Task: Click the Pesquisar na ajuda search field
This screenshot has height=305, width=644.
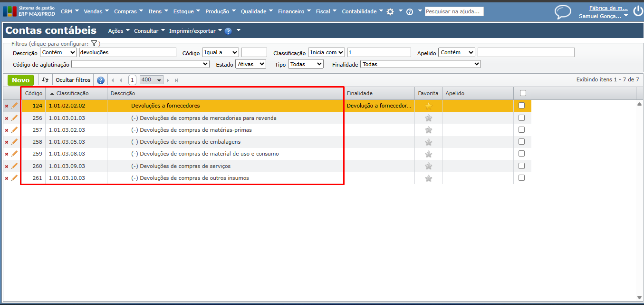Action: (x=454, y=11)
